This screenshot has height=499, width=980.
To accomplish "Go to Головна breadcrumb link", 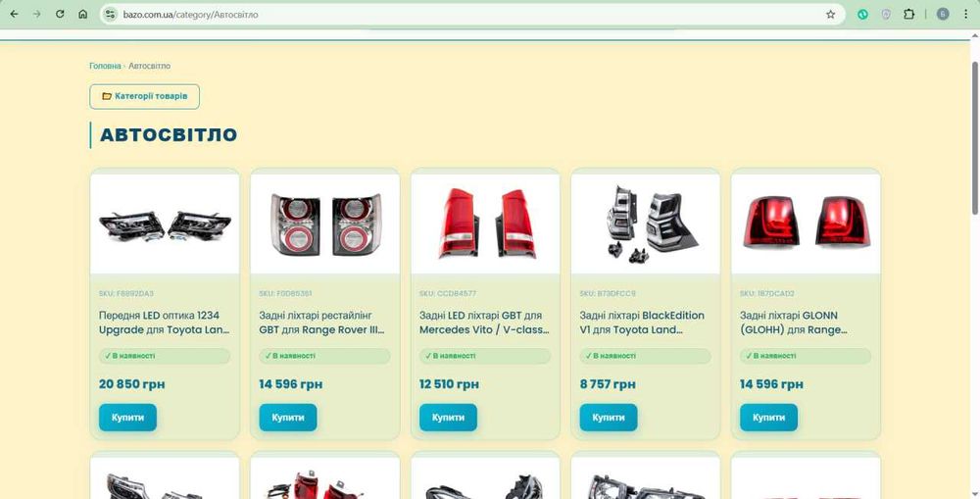I will (105, 66).
